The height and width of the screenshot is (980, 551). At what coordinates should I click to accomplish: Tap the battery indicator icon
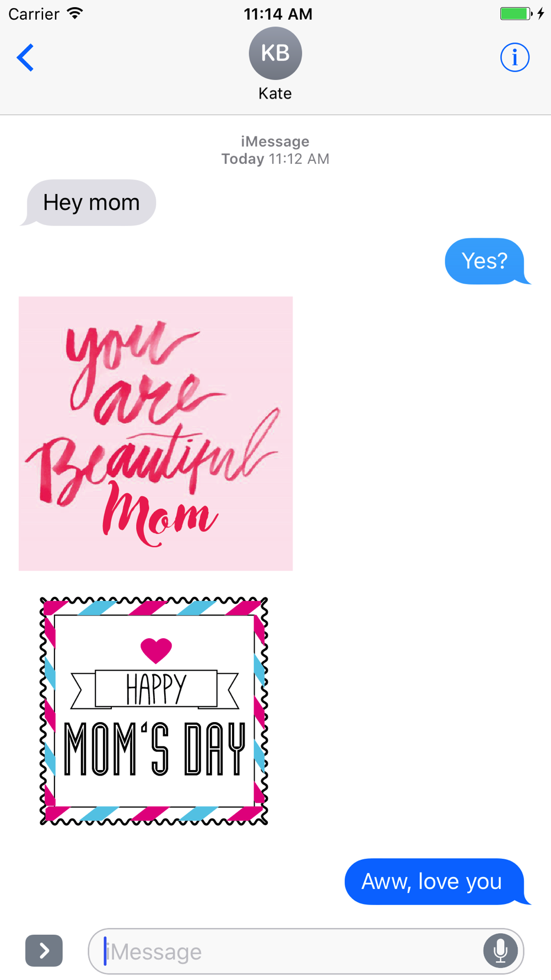tap(516, 14)
